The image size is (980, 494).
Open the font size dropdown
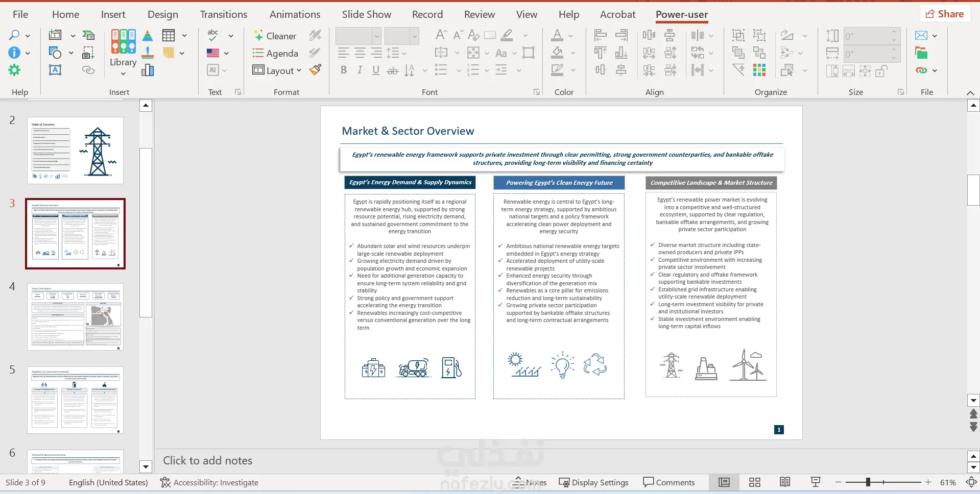tap(414, 36)
